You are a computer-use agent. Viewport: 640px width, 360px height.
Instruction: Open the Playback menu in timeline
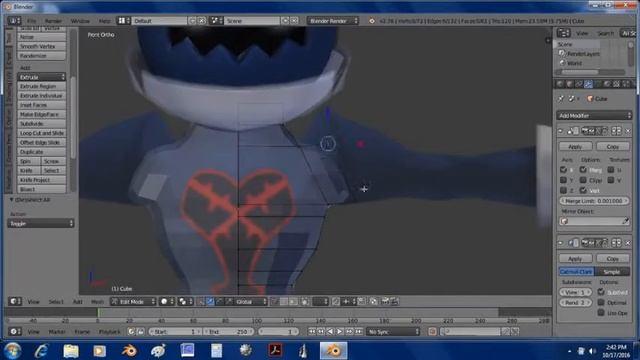pos(109,331)
